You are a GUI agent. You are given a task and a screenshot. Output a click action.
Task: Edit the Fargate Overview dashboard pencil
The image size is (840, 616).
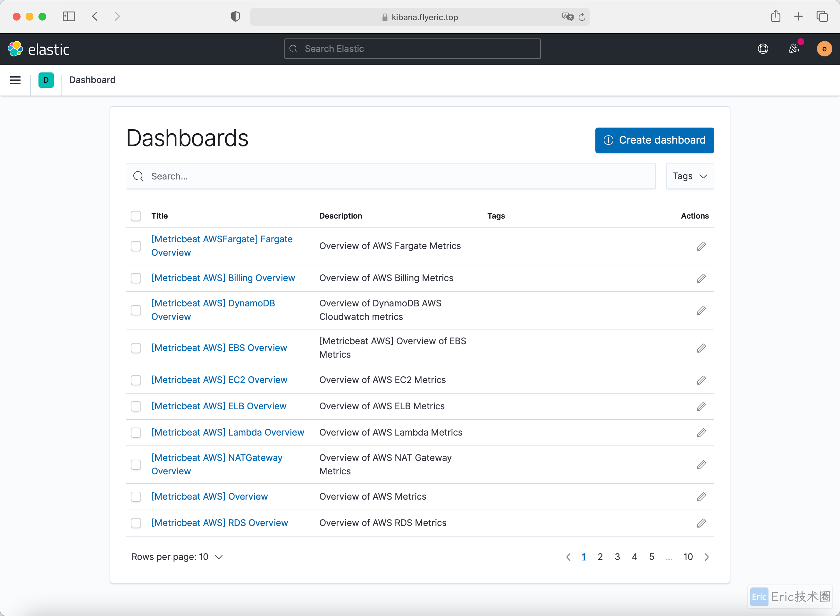(701, 246)
